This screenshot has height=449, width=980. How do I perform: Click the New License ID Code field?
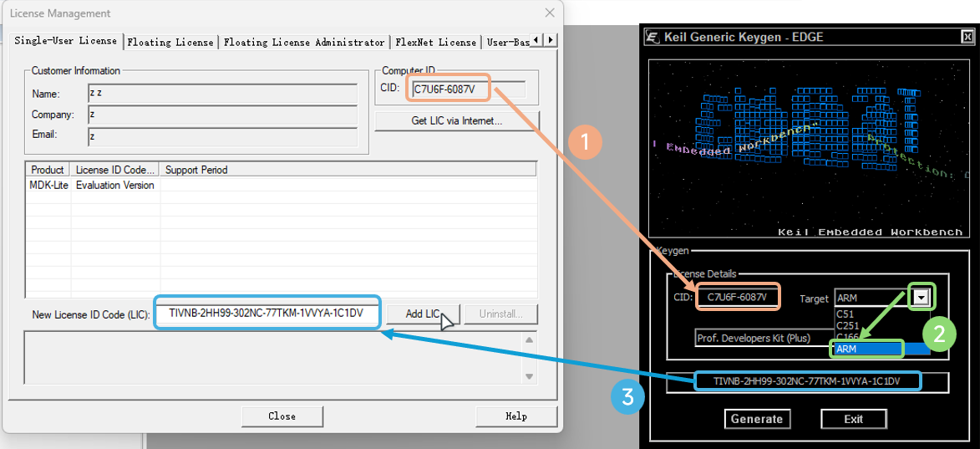[x=267, y=312]
